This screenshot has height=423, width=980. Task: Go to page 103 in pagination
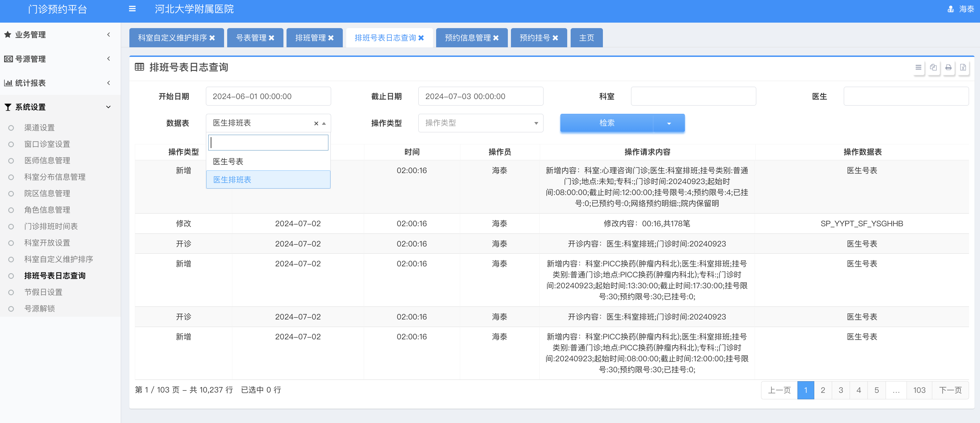coord(919,390)
